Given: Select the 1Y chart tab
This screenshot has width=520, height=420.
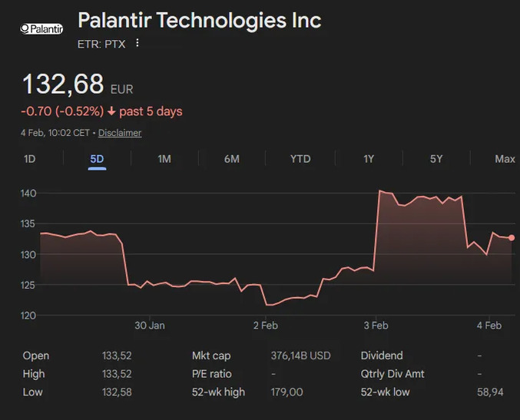Looking at the screenshot, I should tap(369, 159).
